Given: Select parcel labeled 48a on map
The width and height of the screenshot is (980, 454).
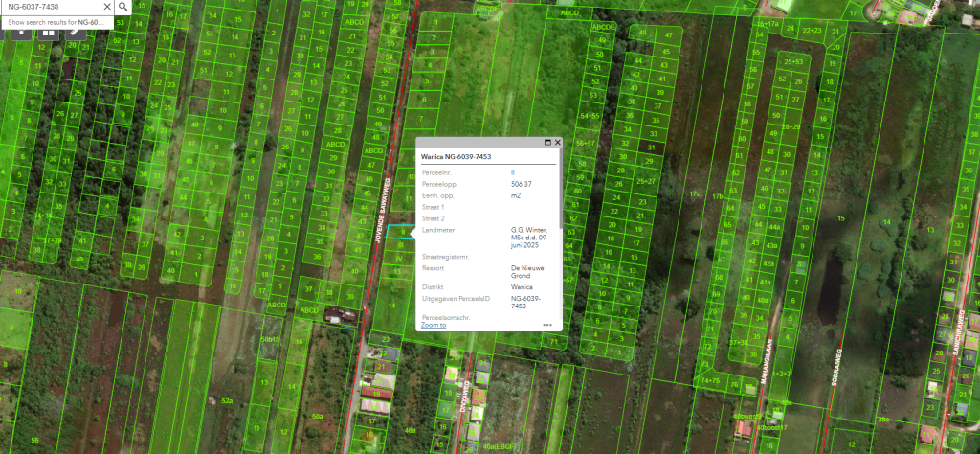Looking at the screenshot, I should (411, 430).
